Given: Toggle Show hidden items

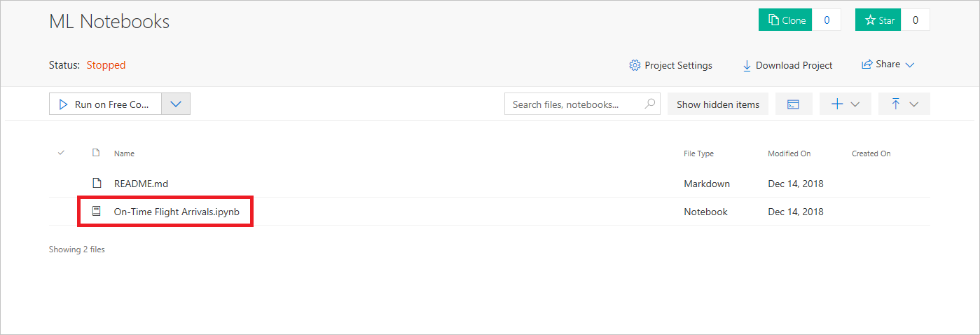Looking at the screenshot, I should click(x=717, y=104).
